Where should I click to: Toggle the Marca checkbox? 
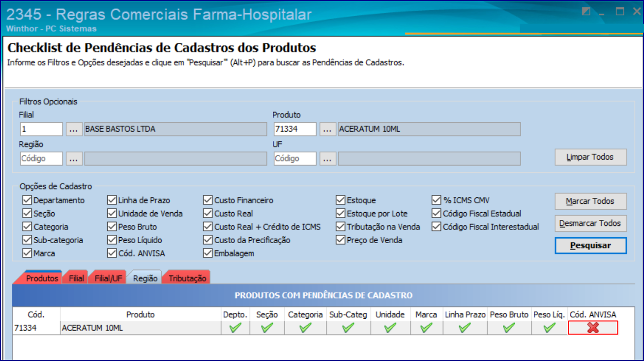[27, 253]
